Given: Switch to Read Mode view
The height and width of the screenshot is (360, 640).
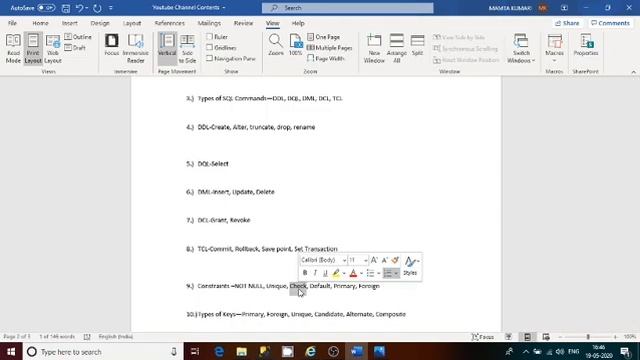Looking at the screenshot, I should pos(13,49).
